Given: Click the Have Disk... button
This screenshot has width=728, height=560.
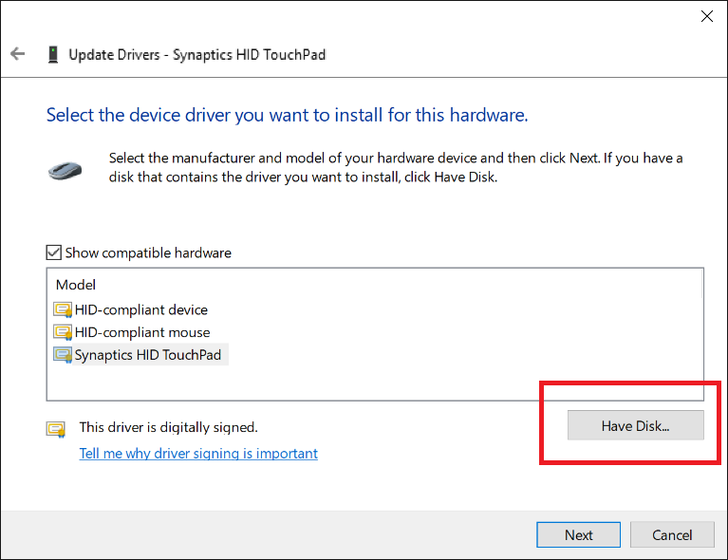Looking at the screenshot, I should click(635, 426).
